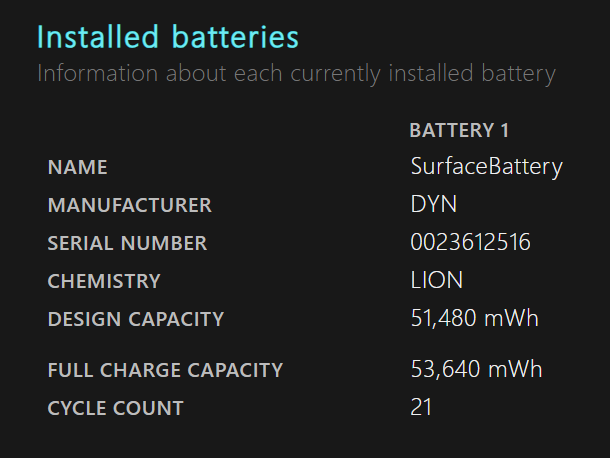Select the 51,480 mWh value

click(x=474, y=318)
